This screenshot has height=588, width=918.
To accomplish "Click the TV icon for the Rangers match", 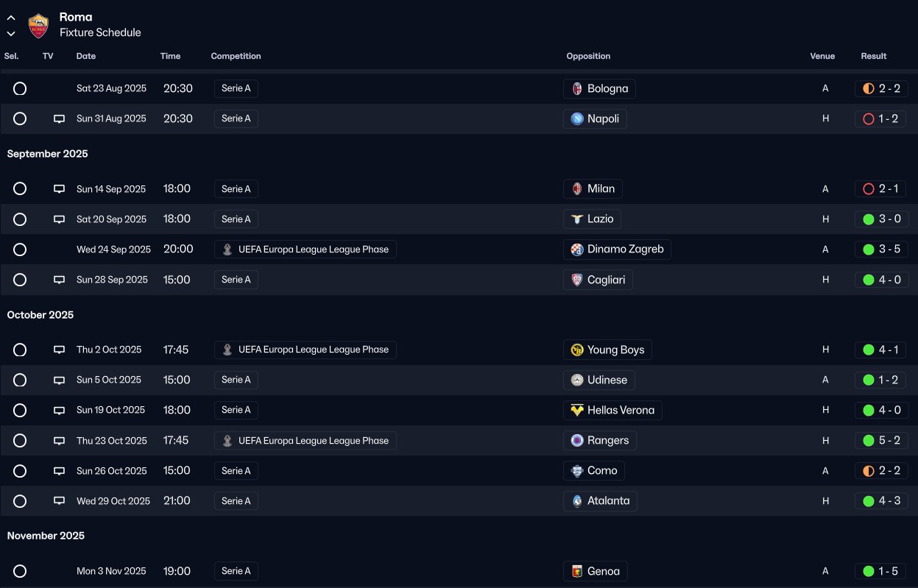I will 60,441.
